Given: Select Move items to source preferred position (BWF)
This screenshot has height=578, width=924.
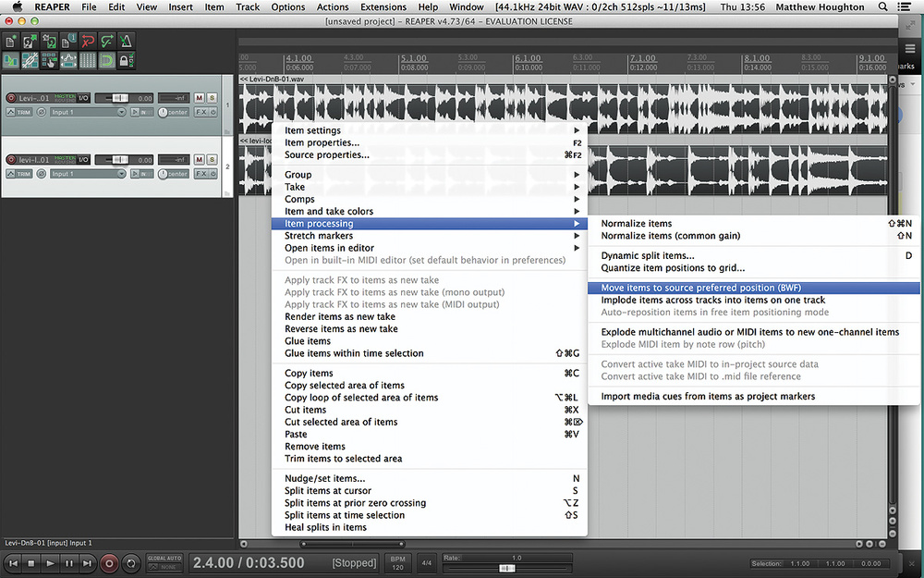Looking at the screenshot, I should [754, 288].
